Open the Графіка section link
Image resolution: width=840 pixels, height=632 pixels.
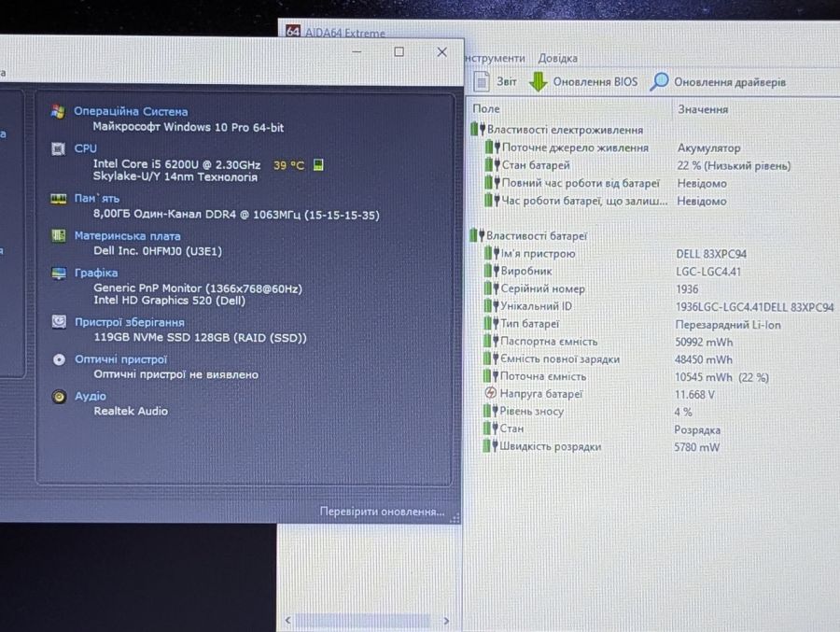coord(96,273)
